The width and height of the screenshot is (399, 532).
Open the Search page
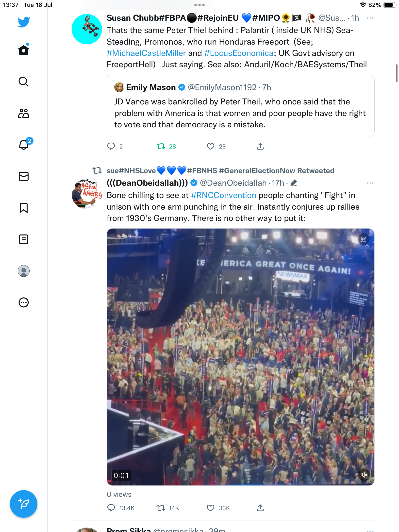[x=24, y=82]
